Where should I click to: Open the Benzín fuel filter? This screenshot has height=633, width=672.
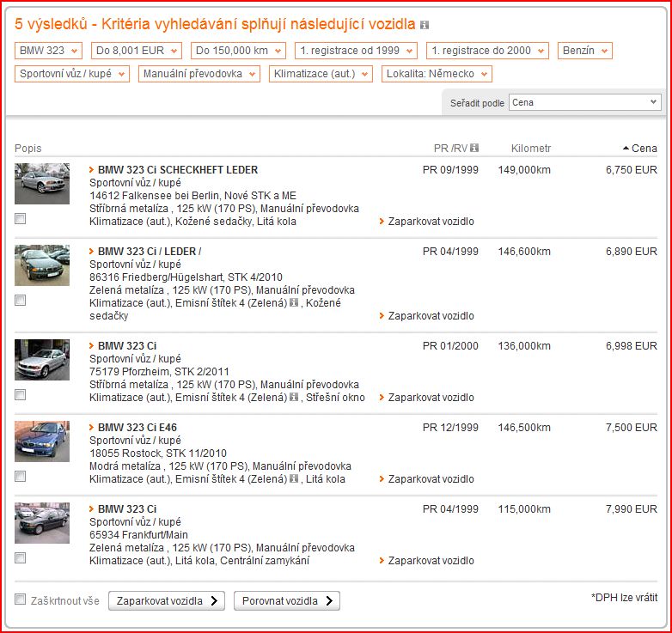[584, 51]
